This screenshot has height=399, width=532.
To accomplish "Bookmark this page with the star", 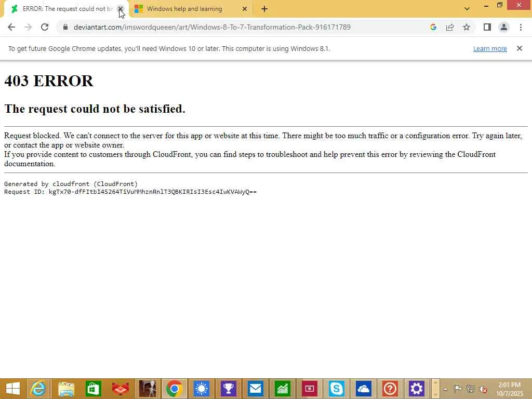I will (x=467, y=27).
